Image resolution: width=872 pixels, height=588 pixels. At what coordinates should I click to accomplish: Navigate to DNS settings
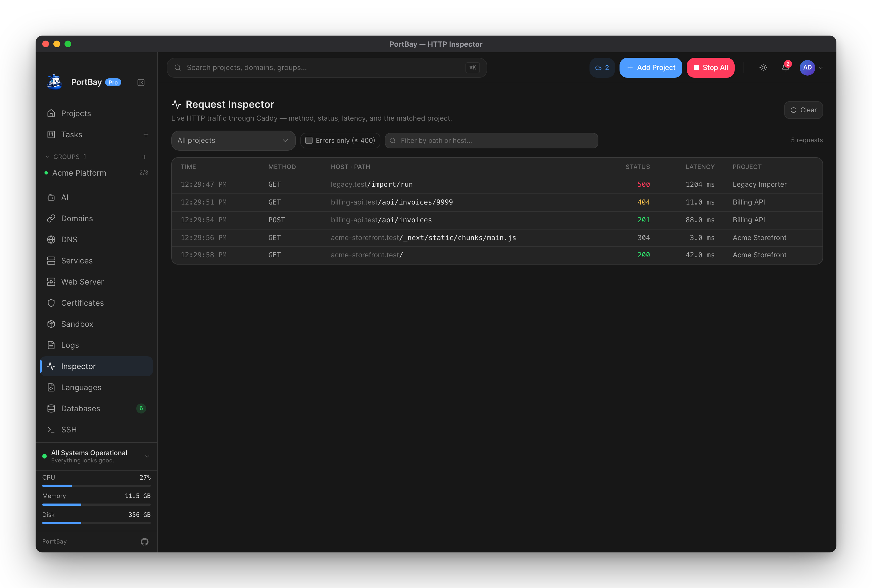pyautogui.click(x=96, y=240)
